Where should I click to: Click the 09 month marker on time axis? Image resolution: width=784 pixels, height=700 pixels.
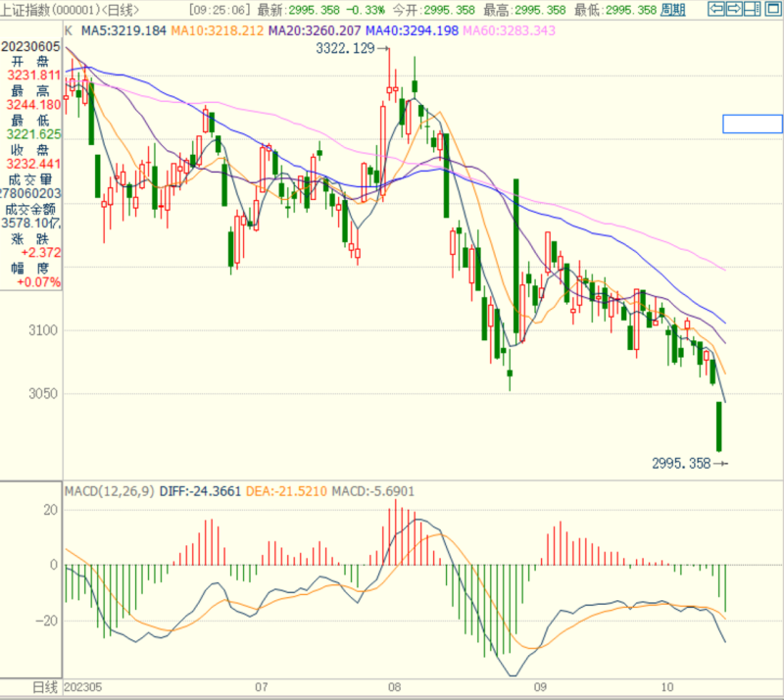click(x=537, y=687)
